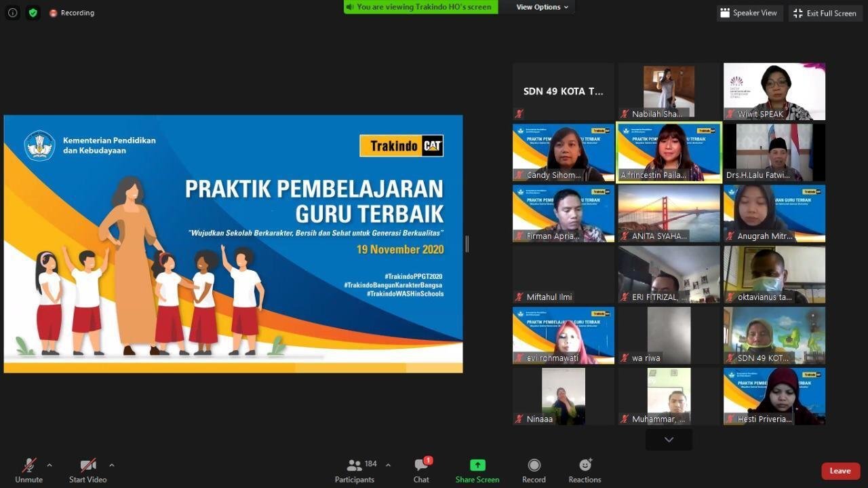Click the green Share Screen icon
Screen dimensions: 868x488
477,466
